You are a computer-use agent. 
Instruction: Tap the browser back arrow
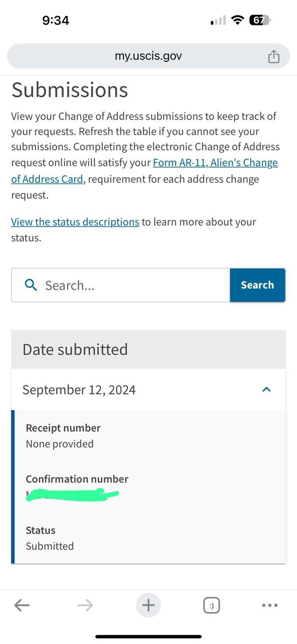[x=22, y=605]
